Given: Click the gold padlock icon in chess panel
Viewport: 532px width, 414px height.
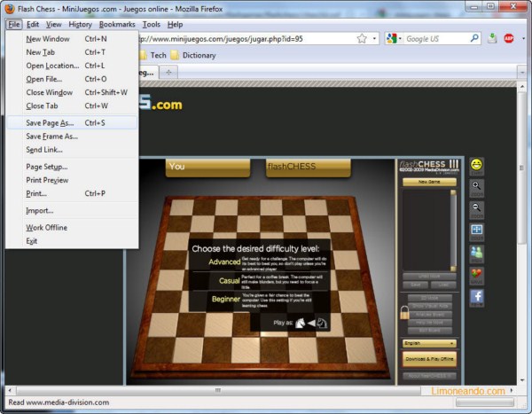Looking at the screenshot, I should [404, 312].
